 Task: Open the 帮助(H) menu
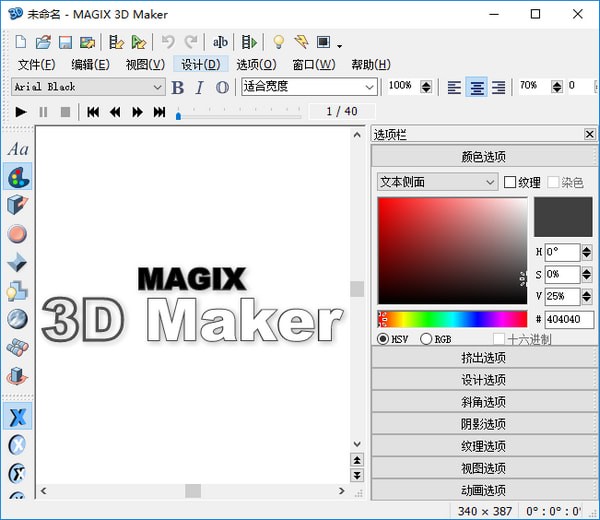click(x=371, y=64)
